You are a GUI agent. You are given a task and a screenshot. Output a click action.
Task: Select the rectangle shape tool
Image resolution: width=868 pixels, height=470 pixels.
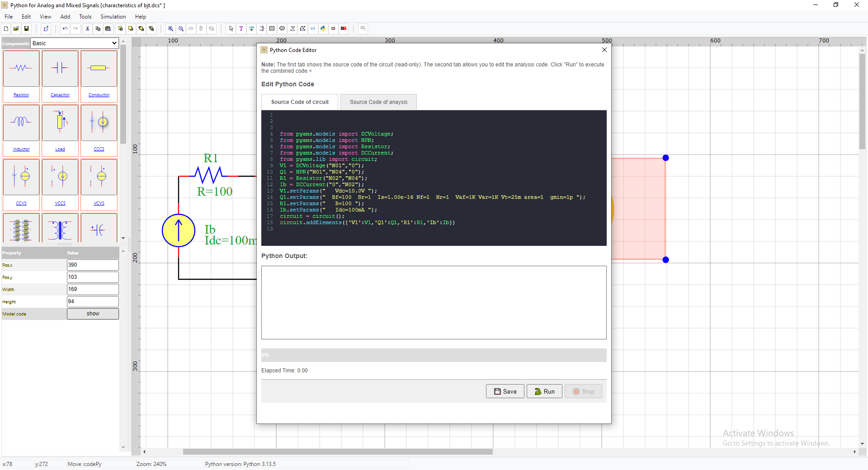(x=272, y=28)
